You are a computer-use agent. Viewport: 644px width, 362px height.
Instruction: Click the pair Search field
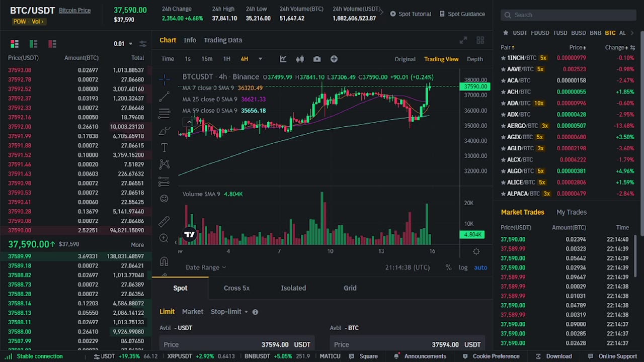pos(569,15)
